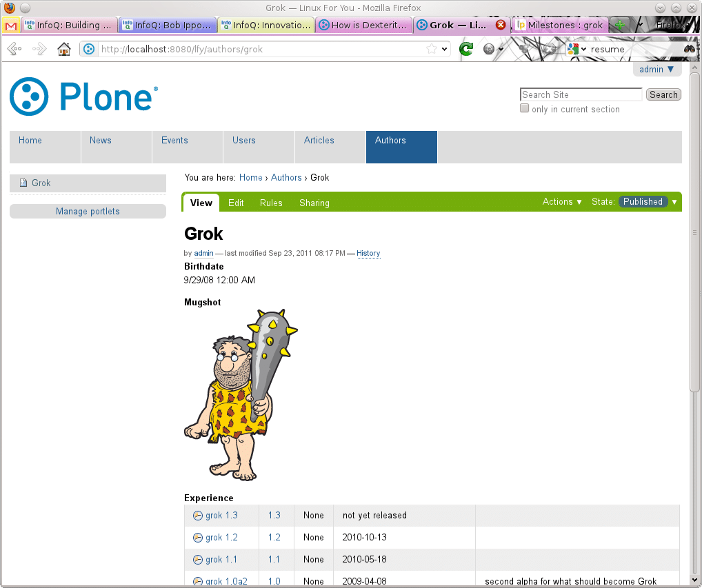This screenshot has height=588, width=702.
Task: Switch to the 'InfoQ: Building' tab
Action: [x=69, y=25]
